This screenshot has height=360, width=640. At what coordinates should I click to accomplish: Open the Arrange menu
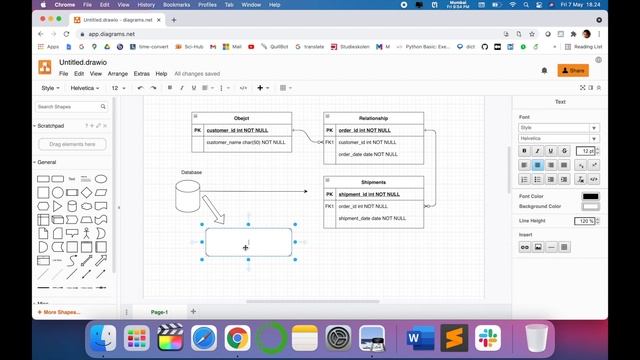(x=118, y=73)
